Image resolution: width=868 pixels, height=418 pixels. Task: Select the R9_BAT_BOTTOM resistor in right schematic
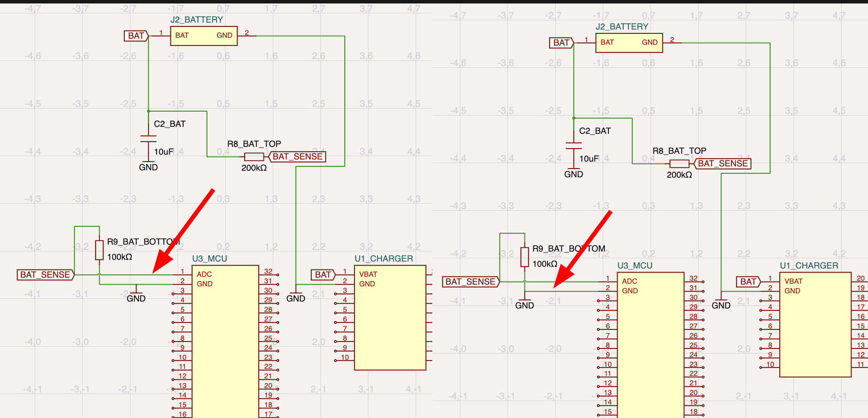click(x=524, y=257)
